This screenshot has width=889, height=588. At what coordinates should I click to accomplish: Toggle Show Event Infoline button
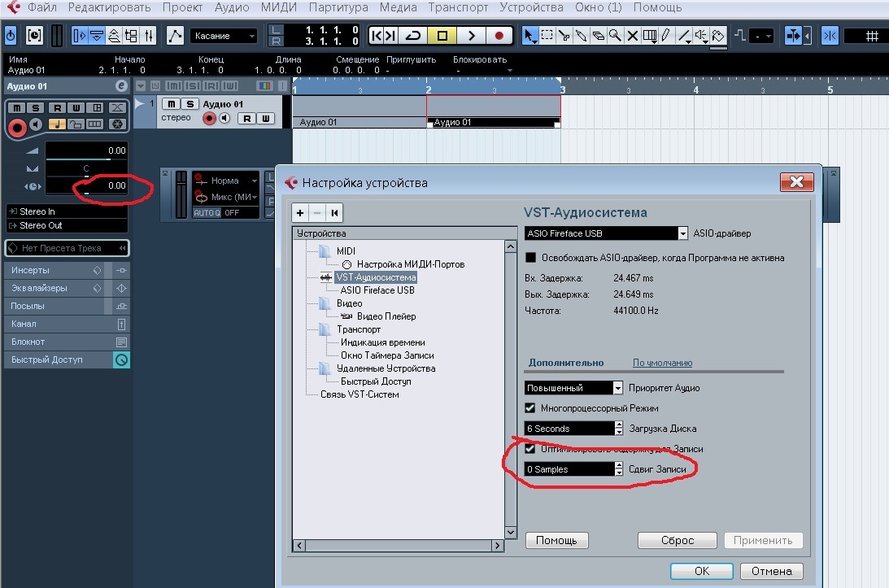coord(97,36)
